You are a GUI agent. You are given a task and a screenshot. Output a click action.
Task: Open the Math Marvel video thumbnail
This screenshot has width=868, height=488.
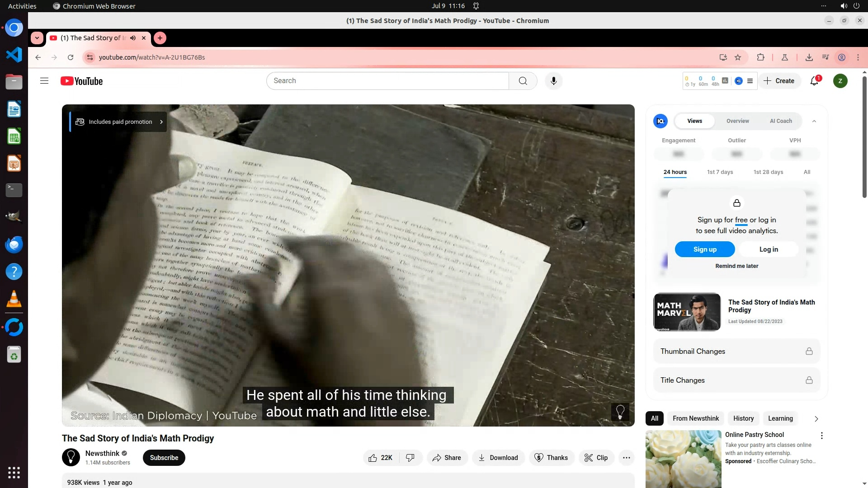coord(687,312)
